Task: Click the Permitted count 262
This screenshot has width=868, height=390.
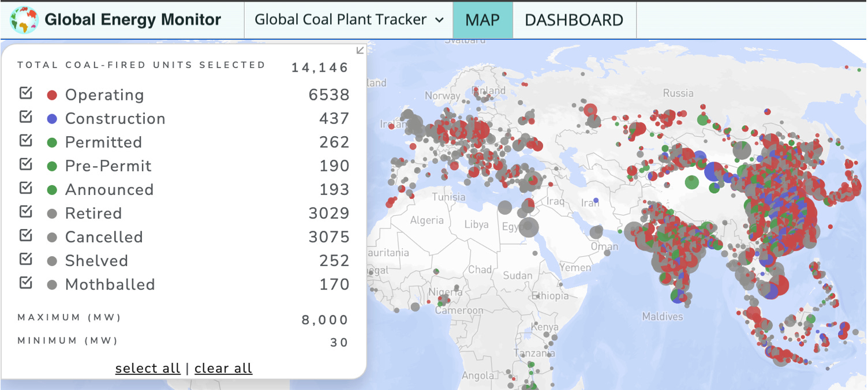Action: 334,142
